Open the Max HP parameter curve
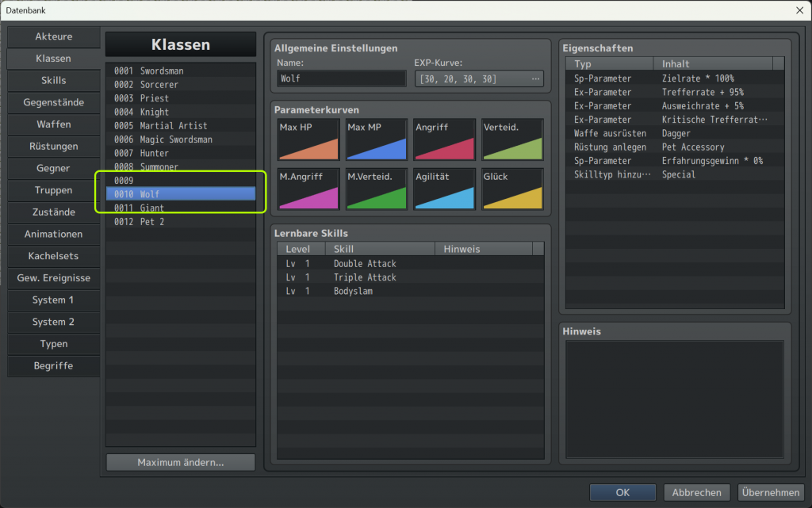 click(308, 140)
